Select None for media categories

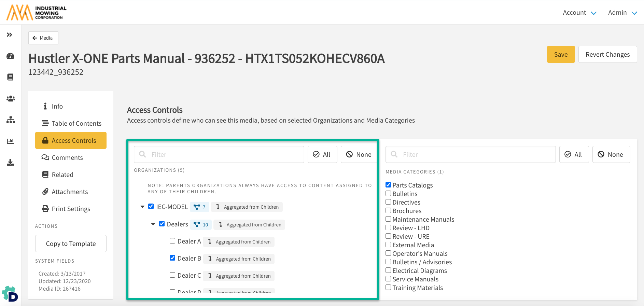pyautogui.click(x=611, y=154)
